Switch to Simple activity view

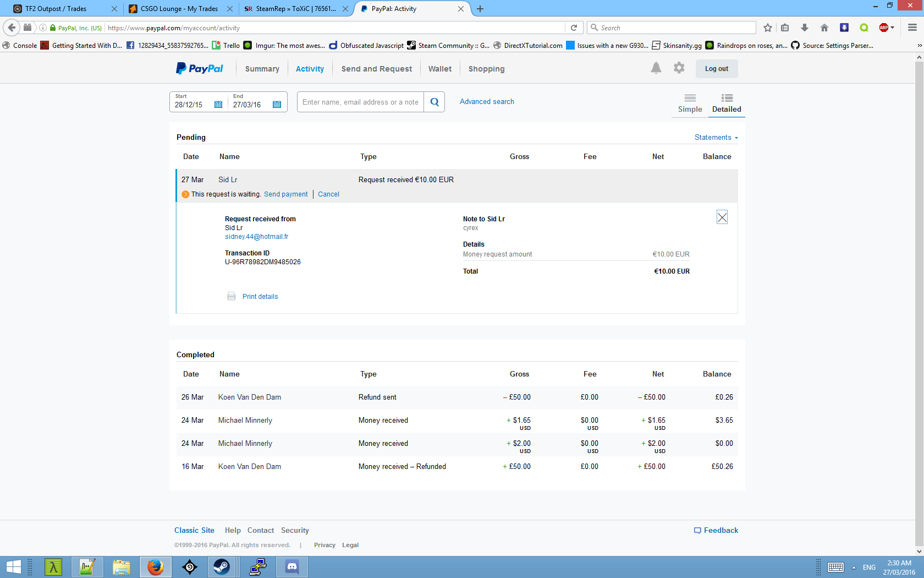click(x=690, y=103)
